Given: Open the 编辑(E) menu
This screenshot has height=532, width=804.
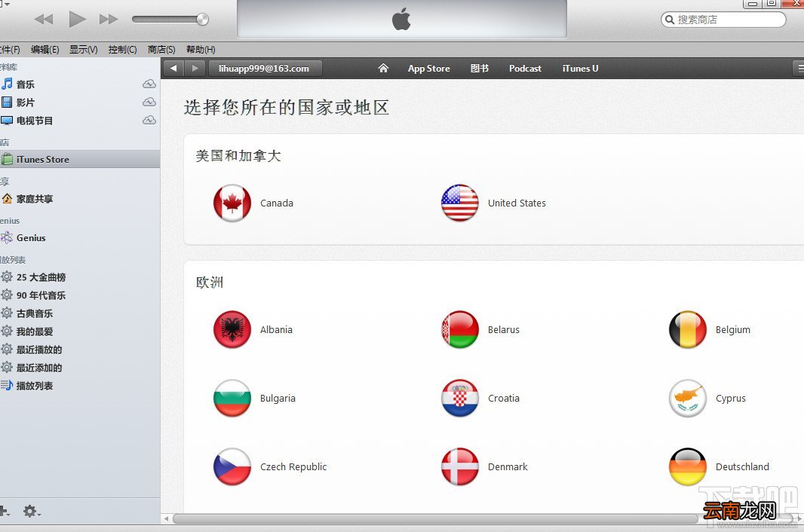Looking at the screenshot, I should tap(44, 50).
